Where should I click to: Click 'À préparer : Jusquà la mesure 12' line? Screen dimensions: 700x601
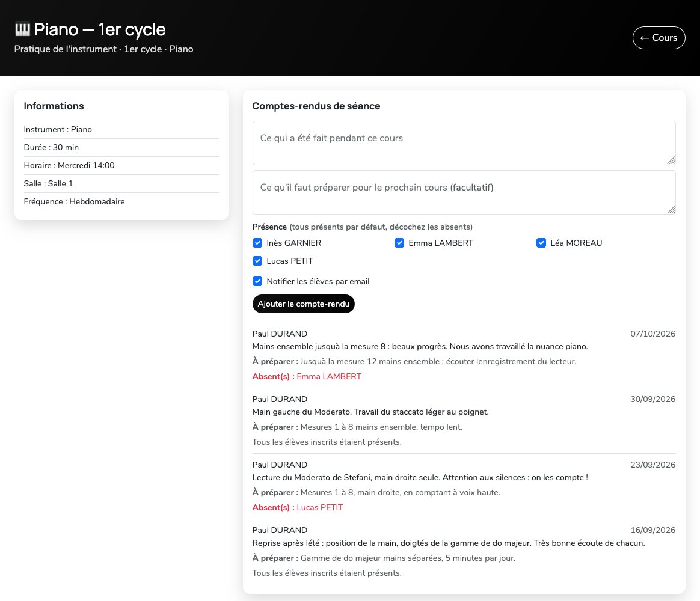tap(414, 362)
